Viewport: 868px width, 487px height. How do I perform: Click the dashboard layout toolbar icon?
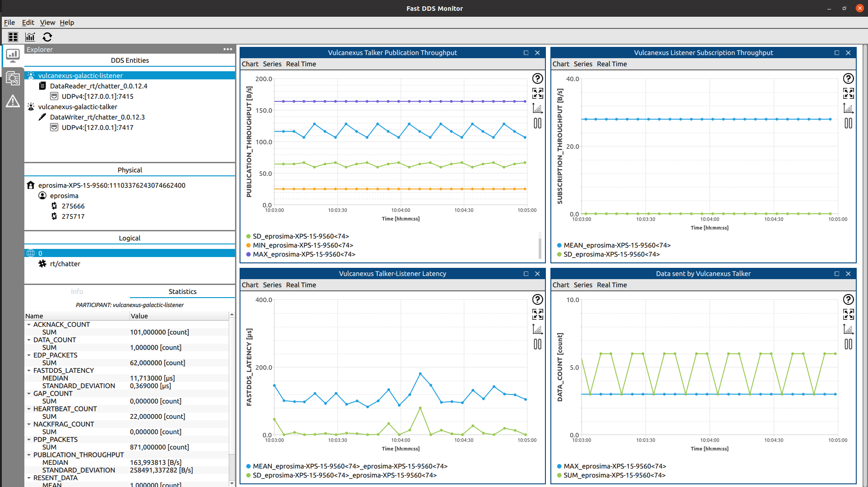[13, 37]
